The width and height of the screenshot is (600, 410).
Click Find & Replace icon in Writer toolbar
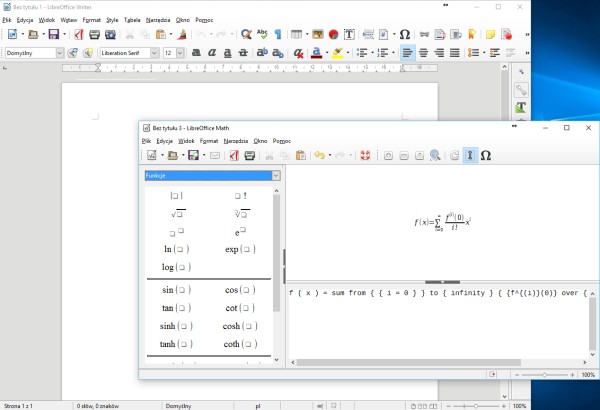pos(246,34)
